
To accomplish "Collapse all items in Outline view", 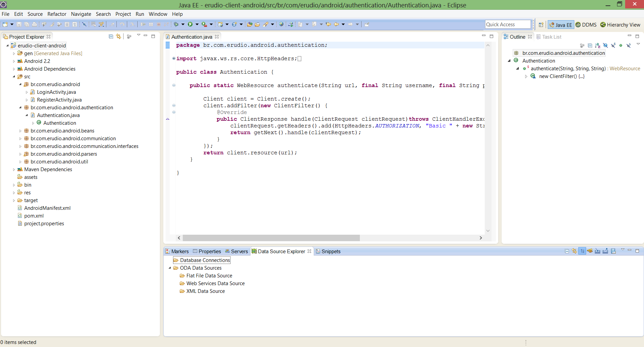I will pos(590,45).
